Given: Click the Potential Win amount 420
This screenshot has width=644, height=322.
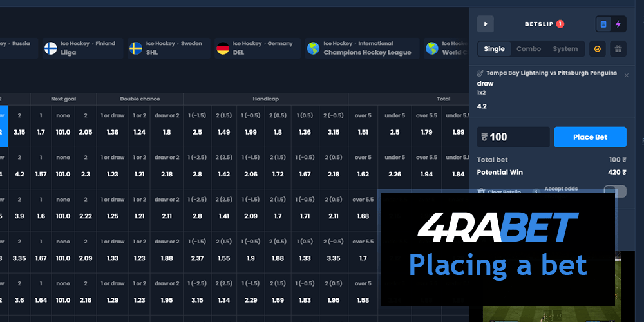Looking at the screenshot, I should (617, 172).
